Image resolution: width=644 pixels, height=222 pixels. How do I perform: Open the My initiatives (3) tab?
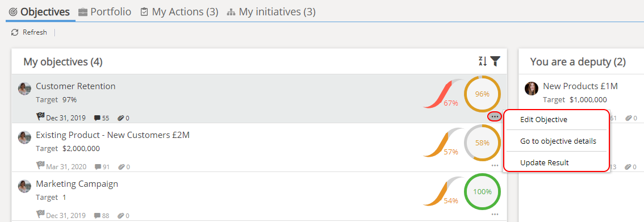click(x=271, y=12)
